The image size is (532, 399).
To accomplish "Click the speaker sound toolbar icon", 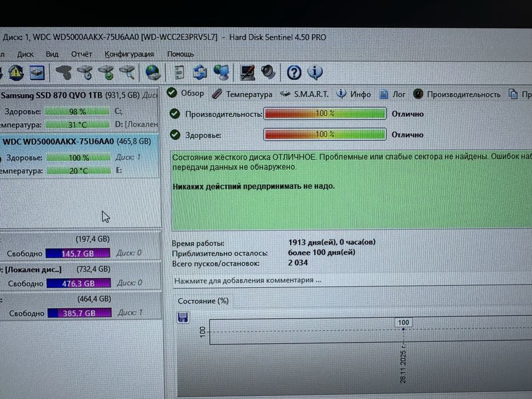I will click(x=268, y=72).
